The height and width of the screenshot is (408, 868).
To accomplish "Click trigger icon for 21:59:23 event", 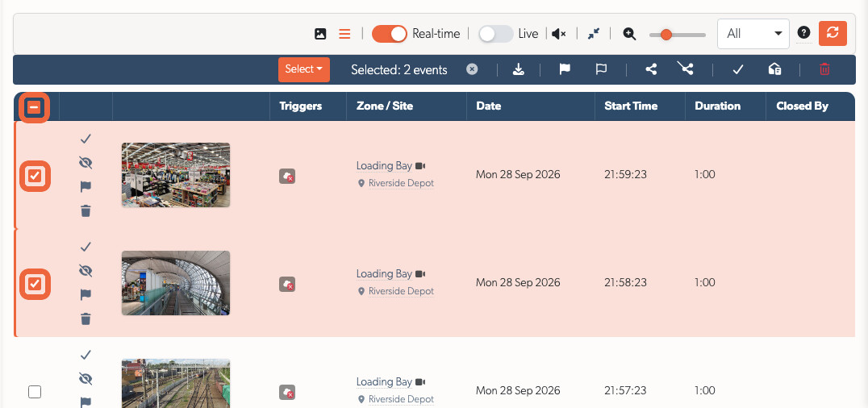I will 286,176.
